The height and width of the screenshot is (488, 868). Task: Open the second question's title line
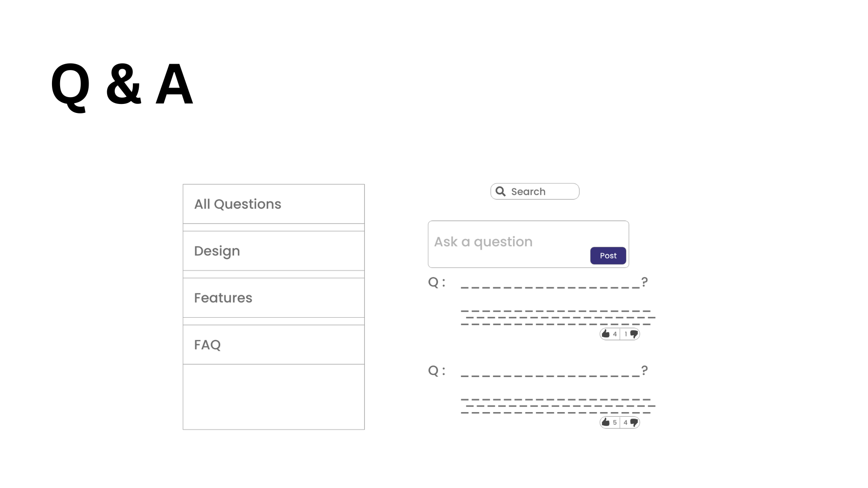click(554, 371)
